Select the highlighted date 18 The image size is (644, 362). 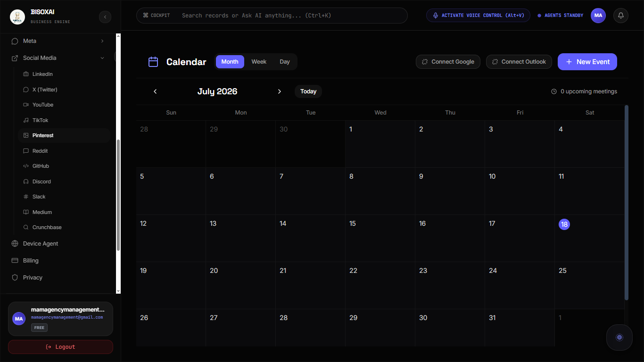pos(564,224)
